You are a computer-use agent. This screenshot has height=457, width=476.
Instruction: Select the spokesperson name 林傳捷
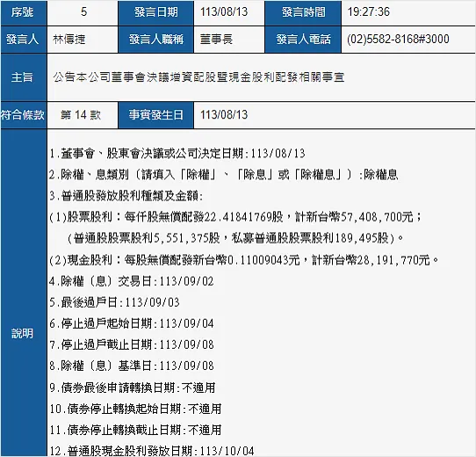point(69,40)
